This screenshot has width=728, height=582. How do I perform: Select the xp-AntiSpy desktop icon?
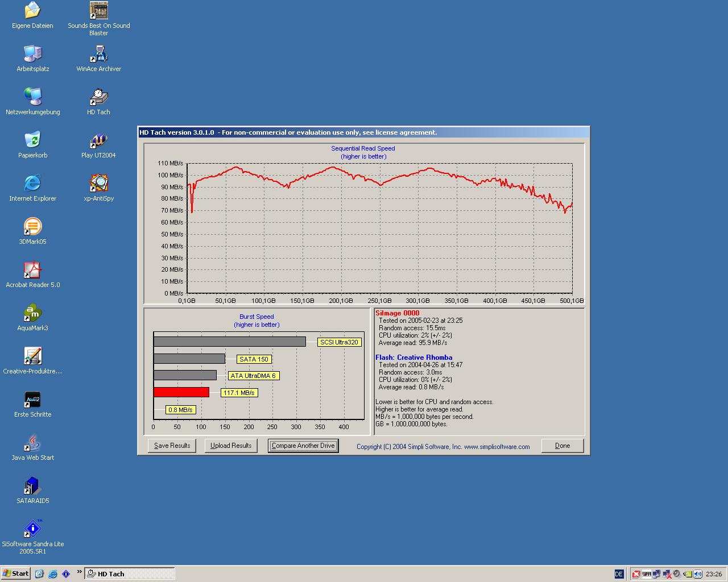pyautogui.click(x=98, y=189)
